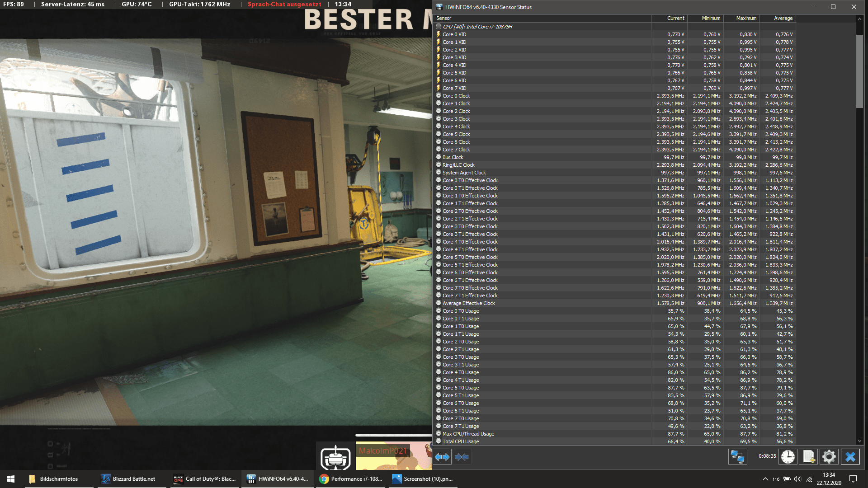The width and height of the screenshot is (868, 488).
Task: Select the Core 7 VID row
Action: tap(614, 88)
